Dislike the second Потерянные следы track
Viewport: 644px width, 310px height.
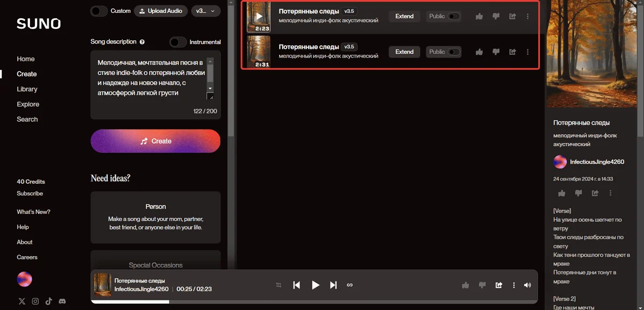(x=496, y=52)
